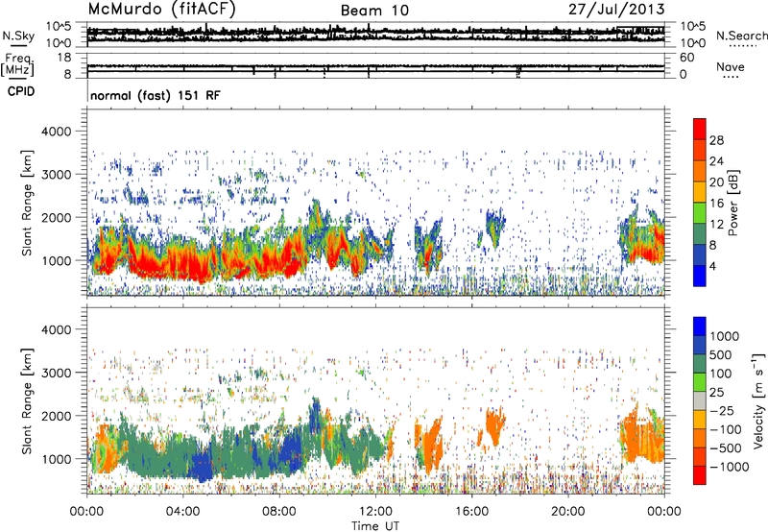Viewport: 768px width, 532px height.
Task: Click the N.Sky legend label
Action: tap(18, 36)
